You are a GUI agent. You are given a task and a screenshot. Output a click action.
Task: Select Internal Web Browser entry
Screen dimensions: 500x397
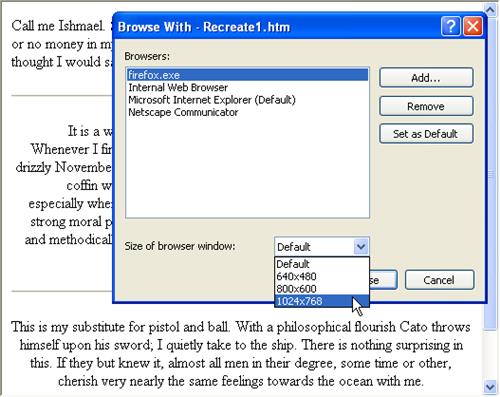click(x=248, y=87)
